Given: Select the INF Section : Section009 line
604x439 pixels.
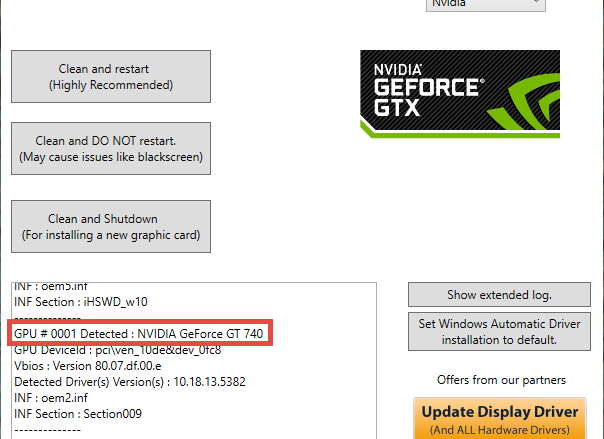Looking at the screenshot, I should pos(78,414).
